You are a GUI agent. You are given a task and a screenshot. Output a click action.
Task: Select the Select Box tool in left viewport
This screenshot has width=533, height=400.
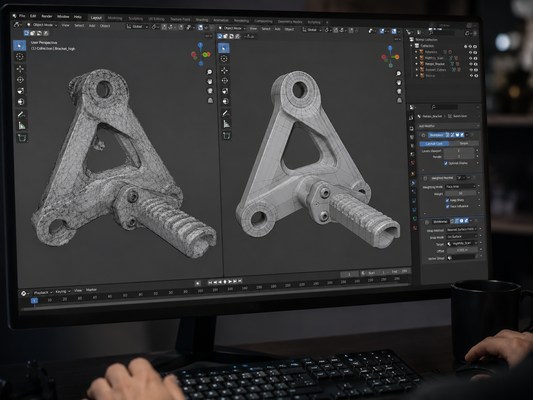pos(20,45)
